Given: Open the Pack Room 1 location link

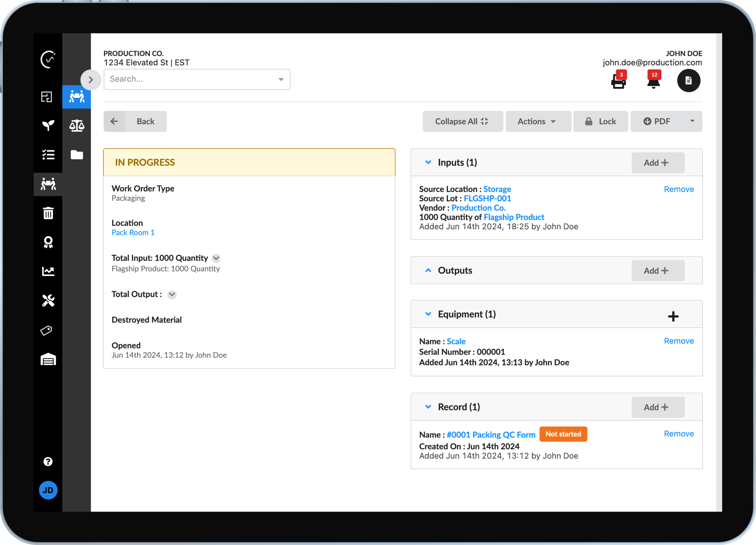Looking at the screenshot, I should click(x=133, y=232).
